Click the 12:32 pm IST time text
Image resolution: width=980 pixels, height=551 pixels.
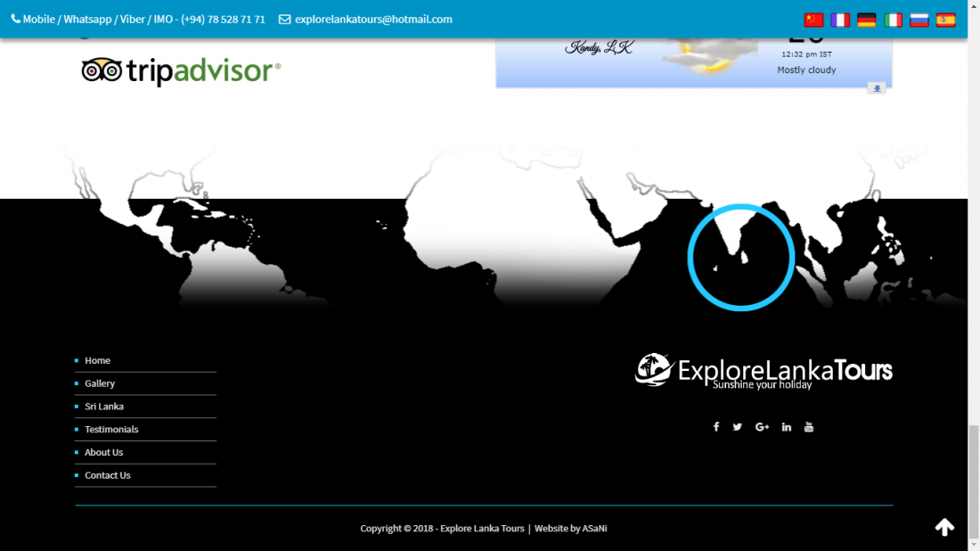pos(807,54)
